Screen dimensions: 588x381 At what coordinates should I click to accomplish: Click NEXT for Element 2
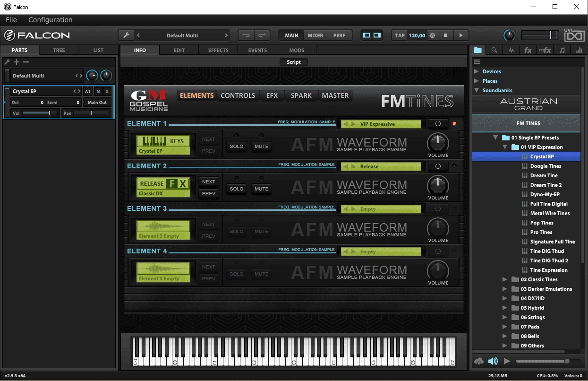pyautogui.click(x=209, y=182)
